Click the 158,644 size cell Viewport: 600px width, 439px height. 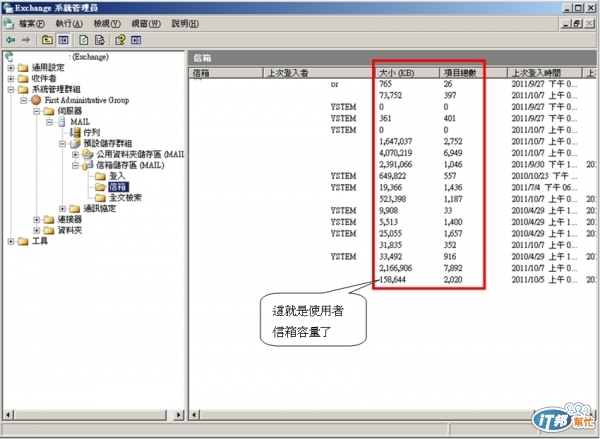pyautogui.click(x=392, y=280)
